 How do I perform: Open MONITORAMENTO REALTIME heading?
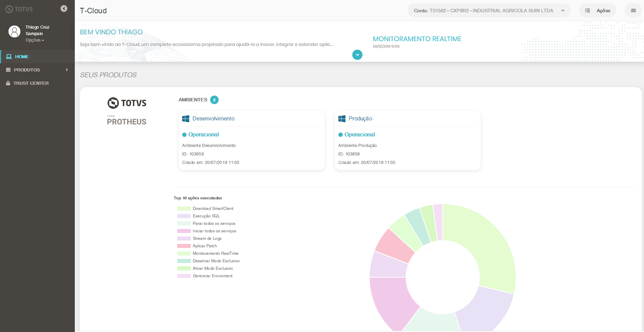tap(417, 39)
